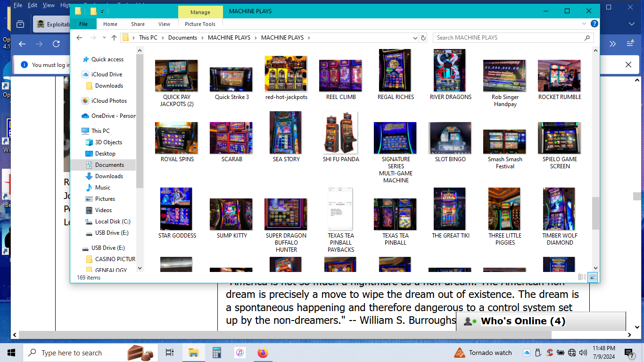This screenshot has width=644, height=362.
Task: Expand the ribbon with the chevron
Action: click(x=586, y=24)
